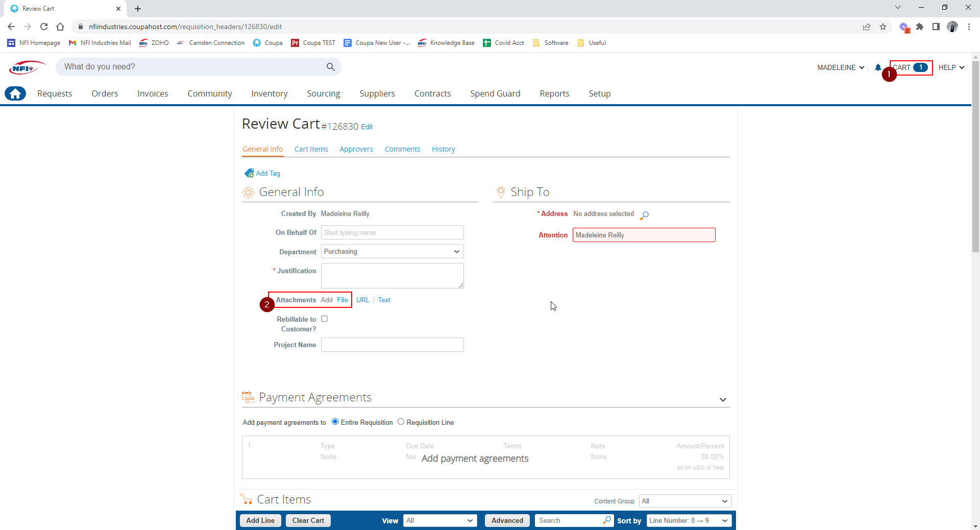The image size is (980, 530).
Task: Click the Attention field
Action: tap(644, 235)
